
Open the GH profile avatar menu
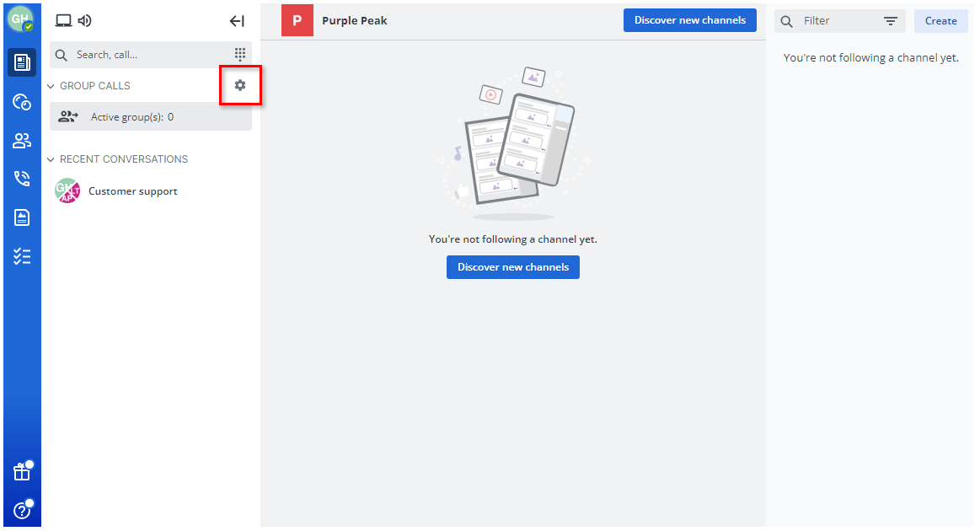tap(21, 19)
